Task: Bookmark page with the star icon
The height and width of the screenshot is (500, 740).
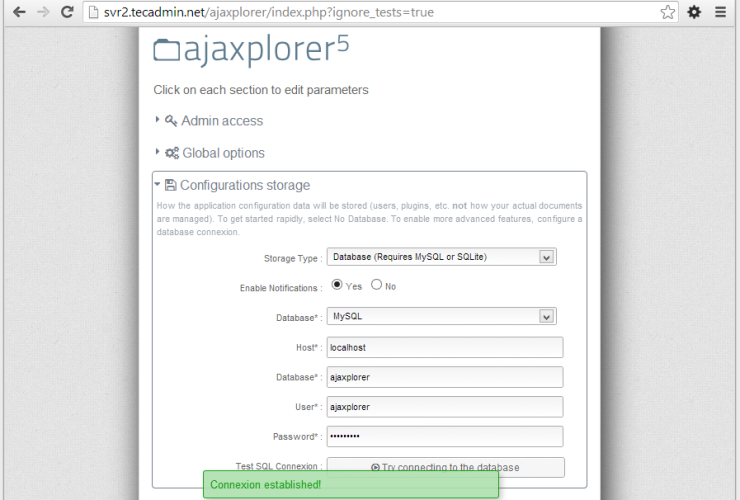Action: [667, 12]
